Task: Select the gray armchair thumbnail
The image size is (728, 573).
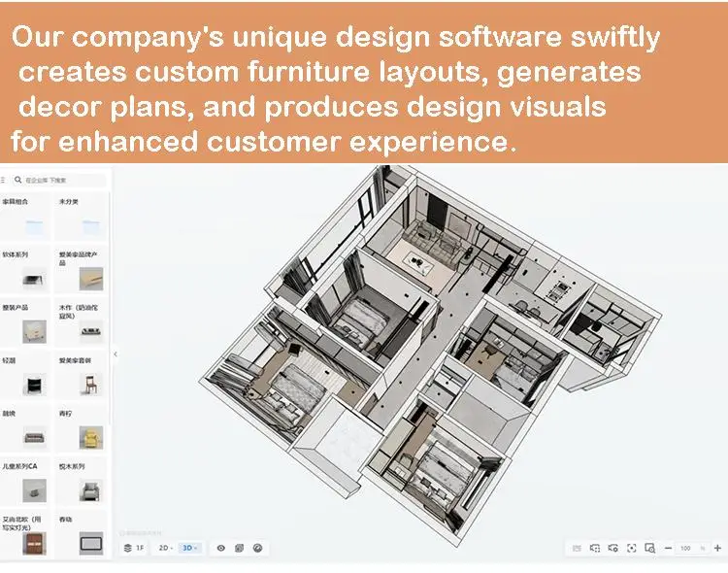Action: (91, 490)
